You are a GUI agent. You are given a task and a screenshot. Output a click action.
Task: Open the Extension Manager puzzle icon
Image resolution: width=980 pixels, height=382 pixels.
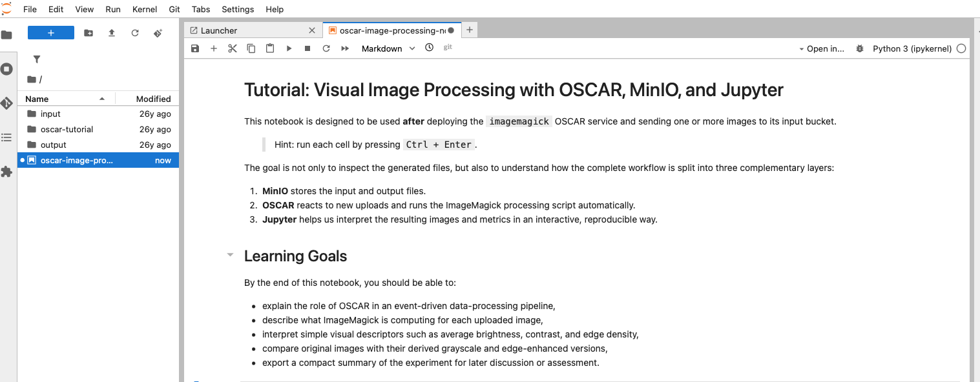(7, 172)
